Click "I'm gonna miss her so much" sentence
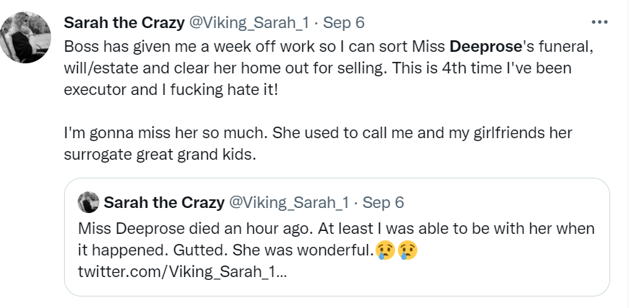Screen dimensions: 644x308 (166, 132)
